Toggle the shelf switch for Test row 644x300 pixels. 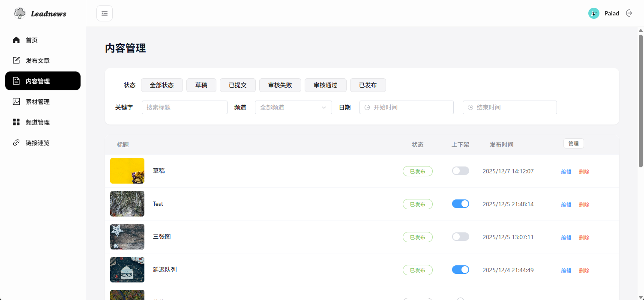coord(461,204)
